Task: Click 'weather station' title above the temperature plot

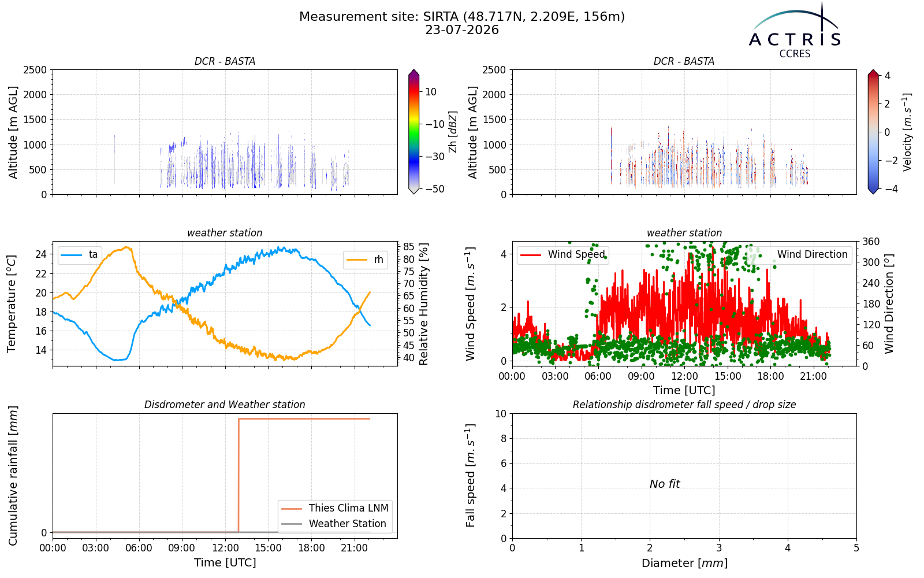Action: click(x=225, y=233)
